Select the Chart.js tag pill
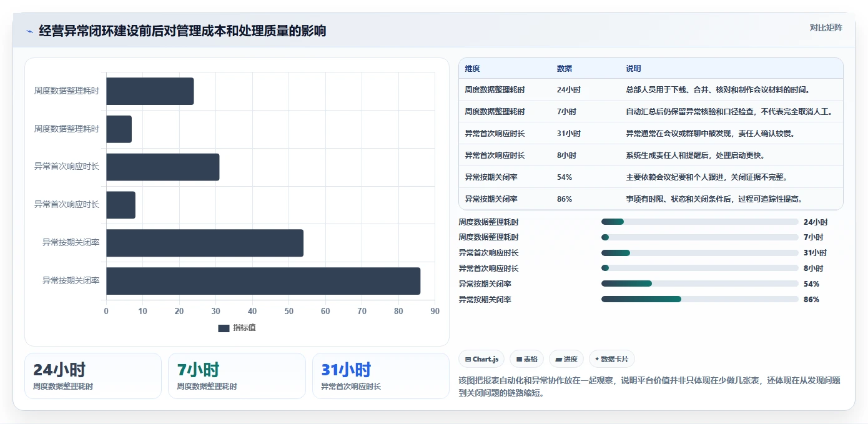 pos(481,359)
